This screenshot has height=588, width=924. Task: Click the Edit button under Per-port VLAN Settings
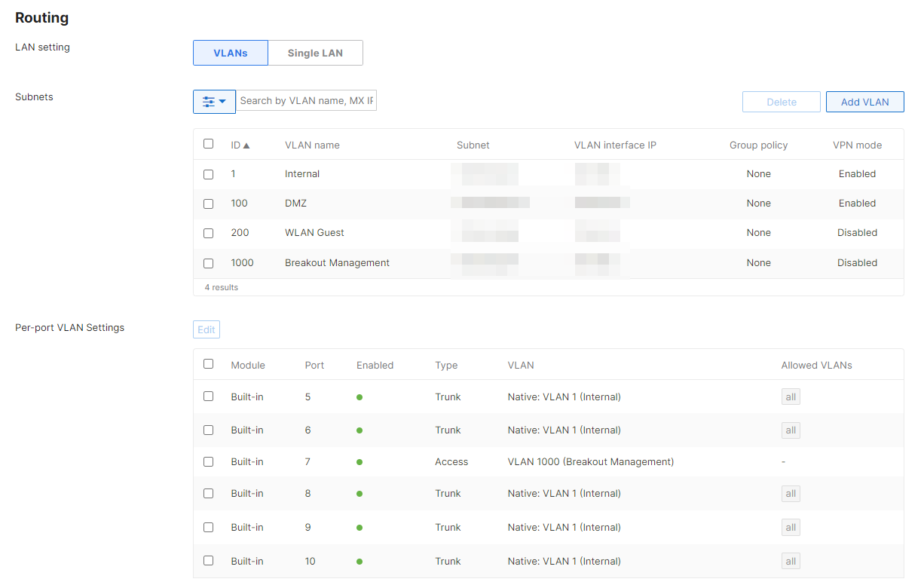coord(206,329)
